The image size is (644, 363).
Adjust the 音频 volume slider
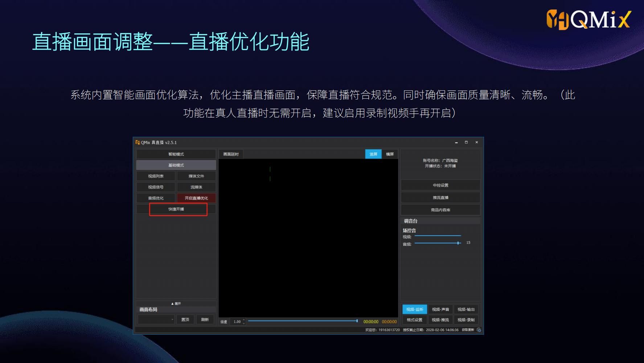[438, 243]
